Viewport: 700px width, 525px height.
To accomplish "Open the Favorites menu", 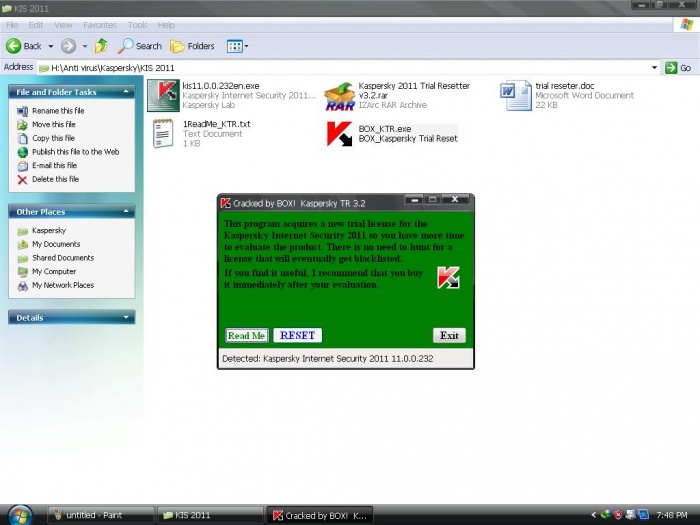I will 100,25.
